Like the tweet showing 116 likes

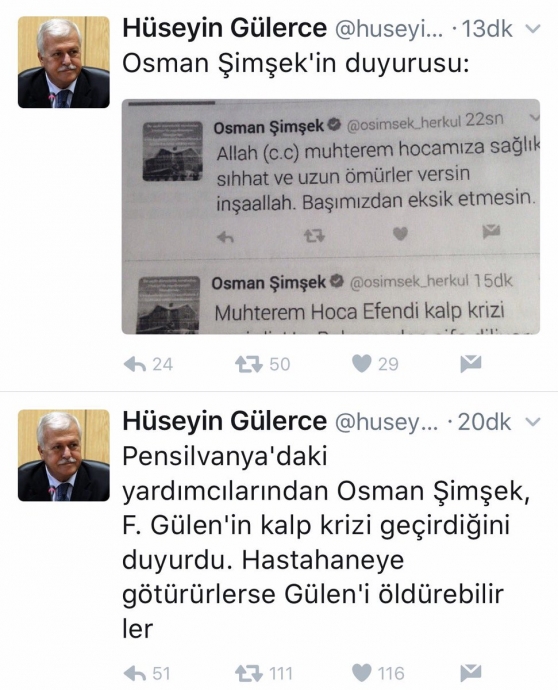pyautogui.click(x=362, y=673)
